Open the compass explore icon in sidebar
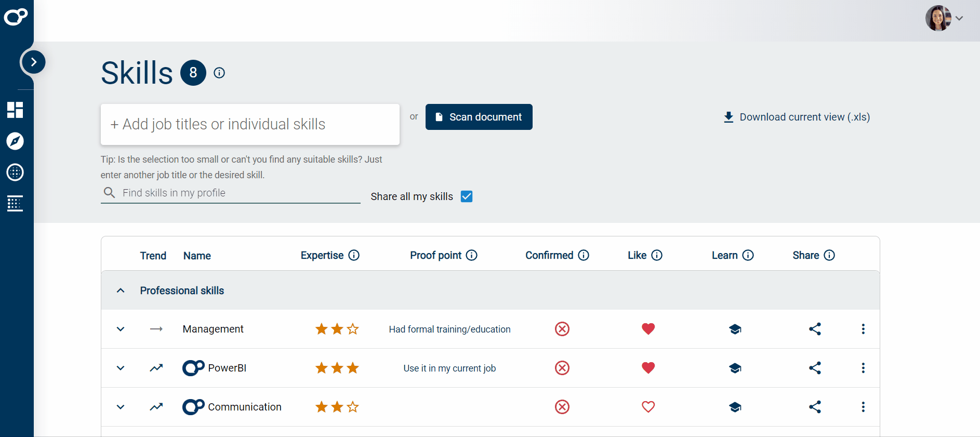This screenshot has height=437, width=980. click(15, 141)
